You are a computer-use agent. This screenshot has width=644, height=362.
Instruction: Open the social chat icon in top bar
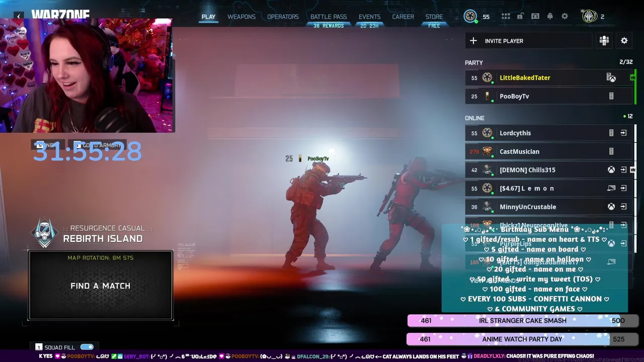coord(535,17)
